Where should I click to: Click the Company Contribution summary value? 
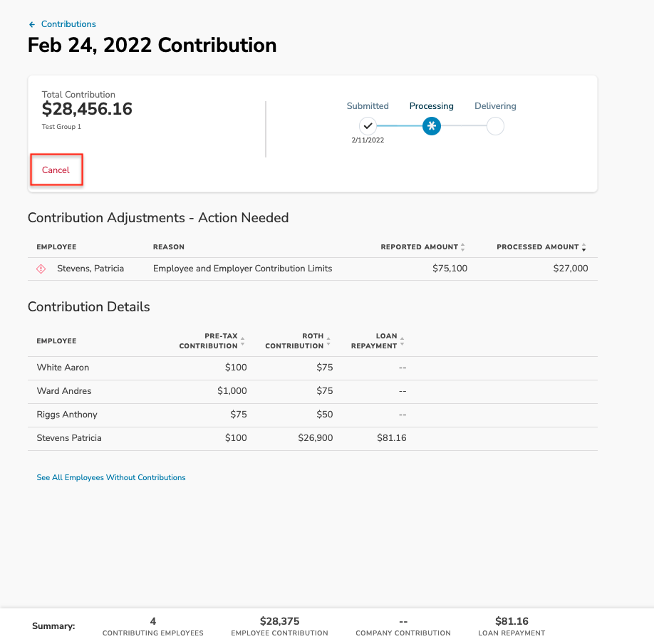(x=403, y=621)
